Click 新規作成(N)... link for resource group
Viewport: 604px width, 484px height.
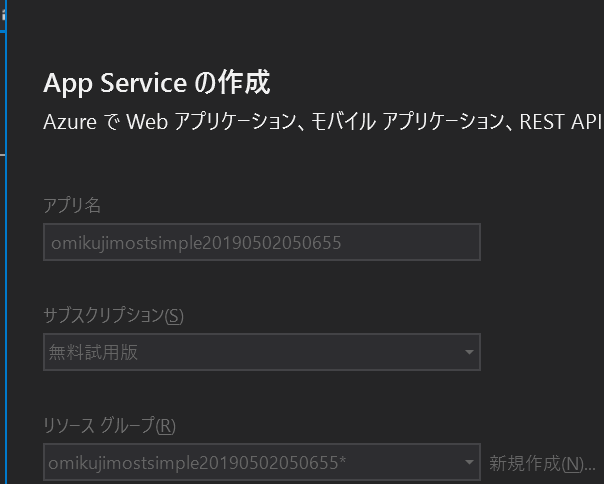pyautogui.click(x=542, y=463)
